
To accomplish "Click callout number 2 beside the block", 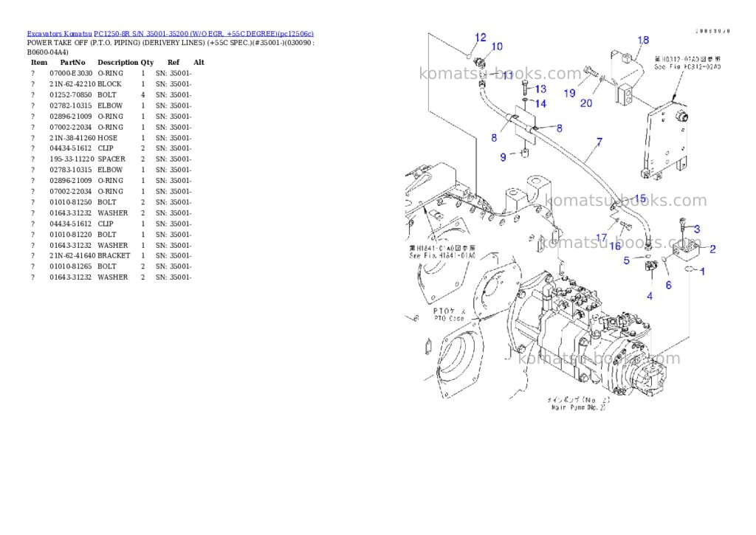I will [712, 249].
